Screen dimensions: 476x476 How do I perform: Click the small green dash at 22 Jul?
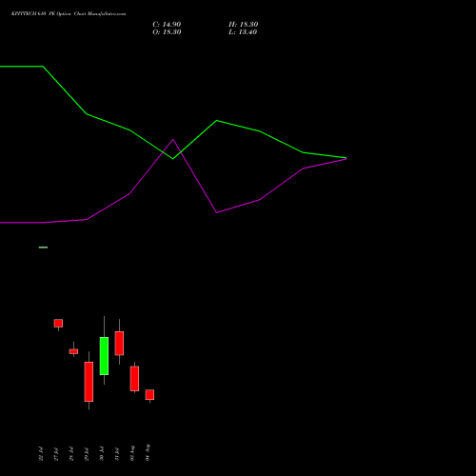[43, 248]
